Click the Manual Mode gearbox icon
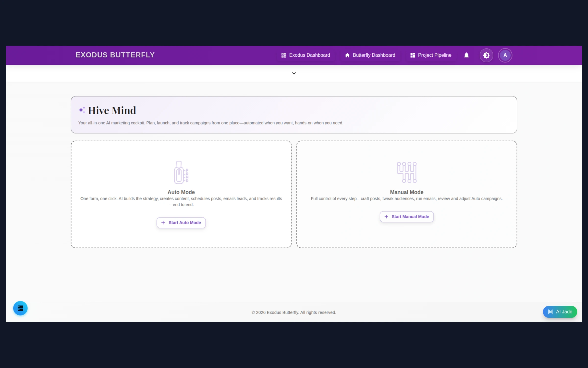This screenshot has height=368, width=588. pyautogui.click(x=407, y=172)
